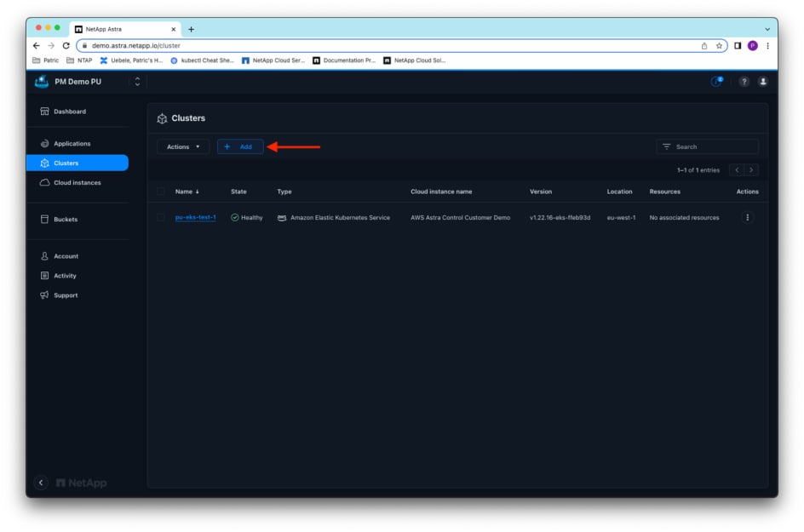This screenshot has width=804, height=532.
Task: Close the NetApp Astra tab
Action: 173,29
